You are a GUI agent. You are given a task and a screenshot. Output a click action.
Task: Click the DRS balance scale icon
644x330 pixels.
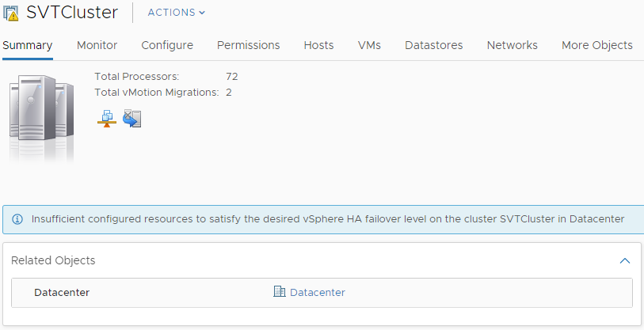[x=106, y=119]
